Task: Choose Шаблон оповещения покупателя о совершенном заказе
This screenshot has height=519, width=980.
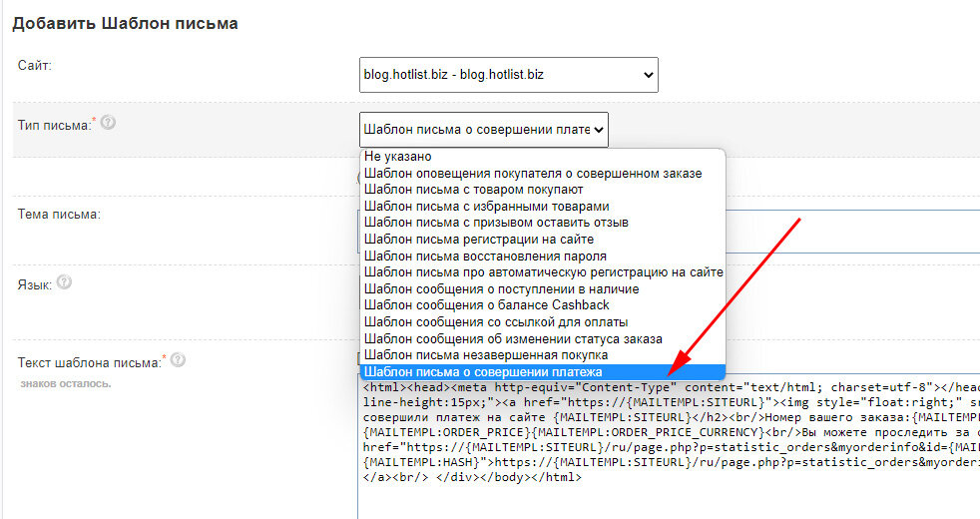Action: tap(533, 173)
